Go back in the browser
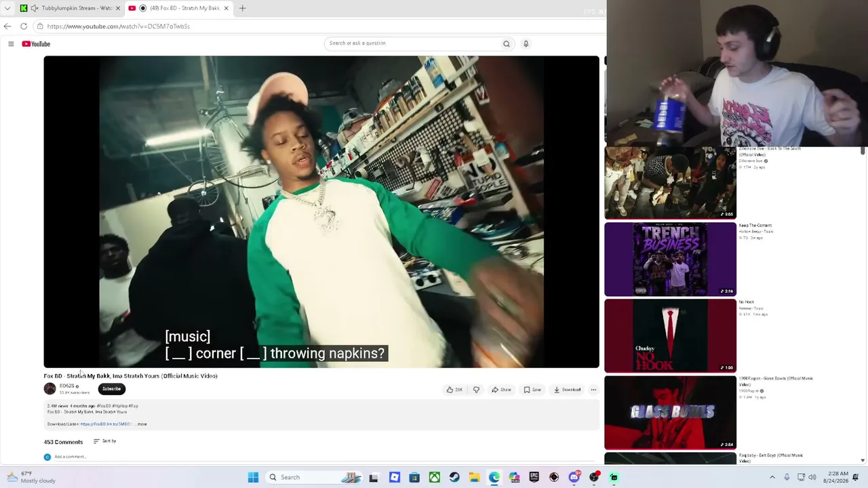The image size is (868, 488). 7,26
